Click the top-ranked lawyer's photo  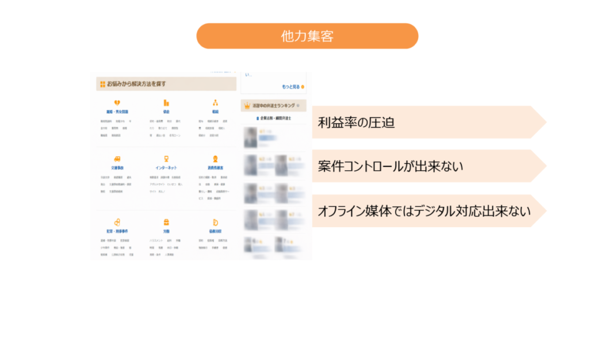pos(250,138)
